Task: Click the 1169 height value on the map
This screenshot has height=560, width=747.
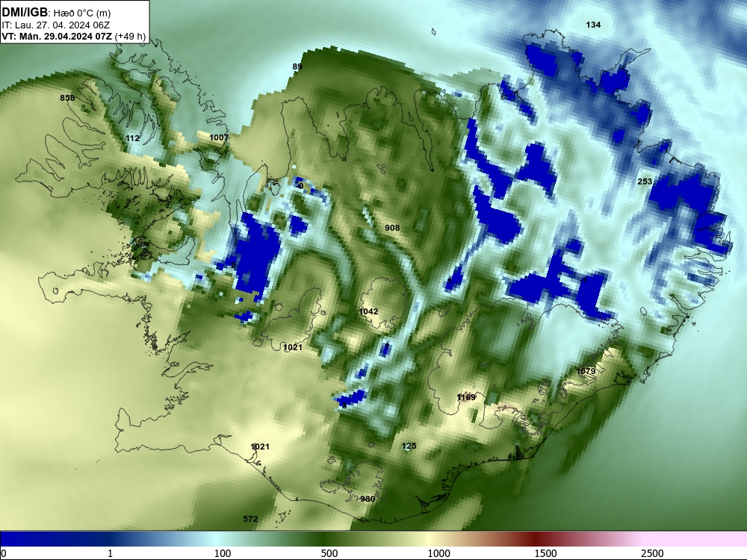Action: tap(466, 397)
